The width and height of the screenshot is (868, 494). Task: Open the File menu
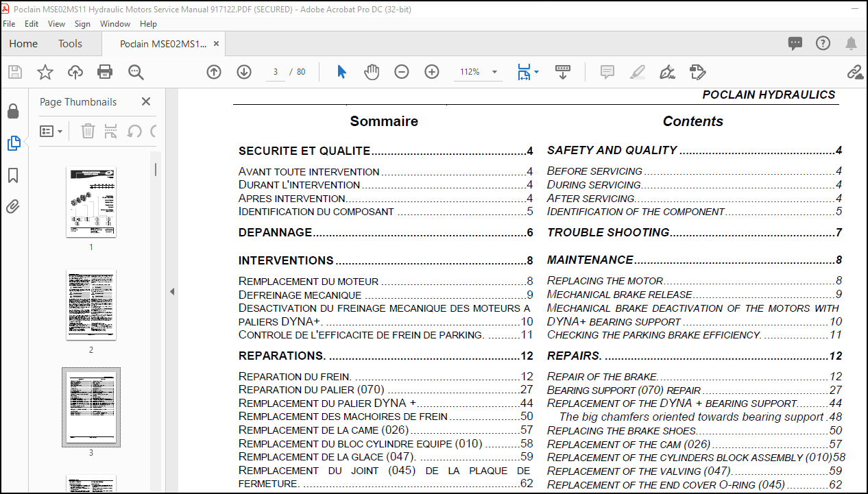click(x=9, y=23)
